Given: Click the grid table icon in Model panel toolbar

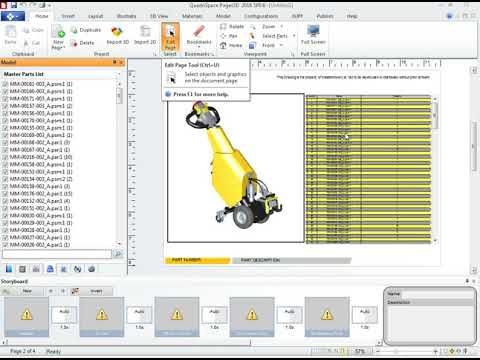Looking at the screenshot, I should click(x=22, y=269).
